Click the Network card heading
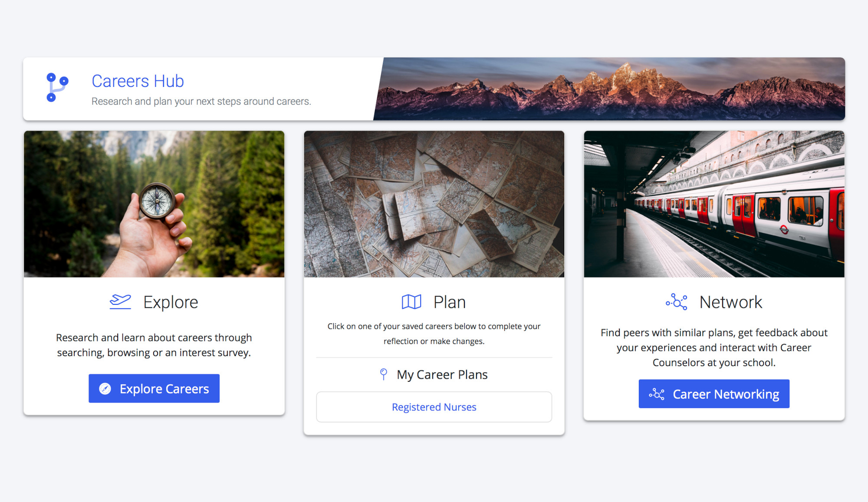 coord(731,302)
